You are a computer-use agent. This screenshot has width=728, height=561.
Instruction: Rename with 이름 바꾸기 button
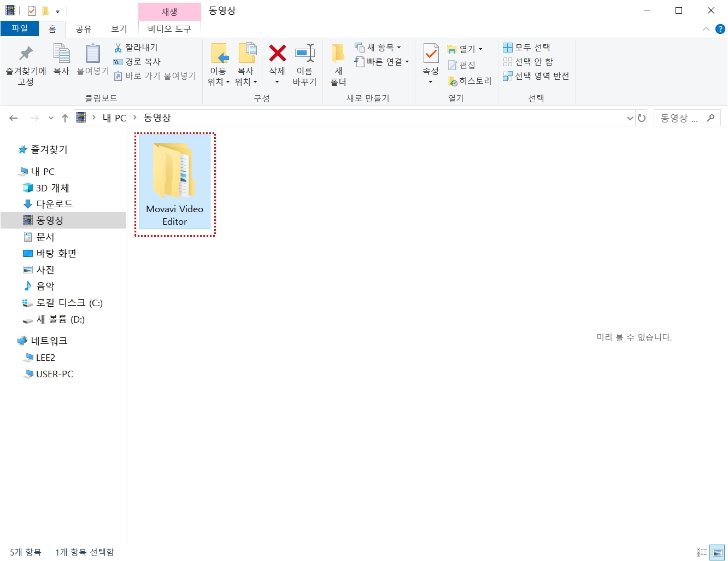(x=304, y=65)
